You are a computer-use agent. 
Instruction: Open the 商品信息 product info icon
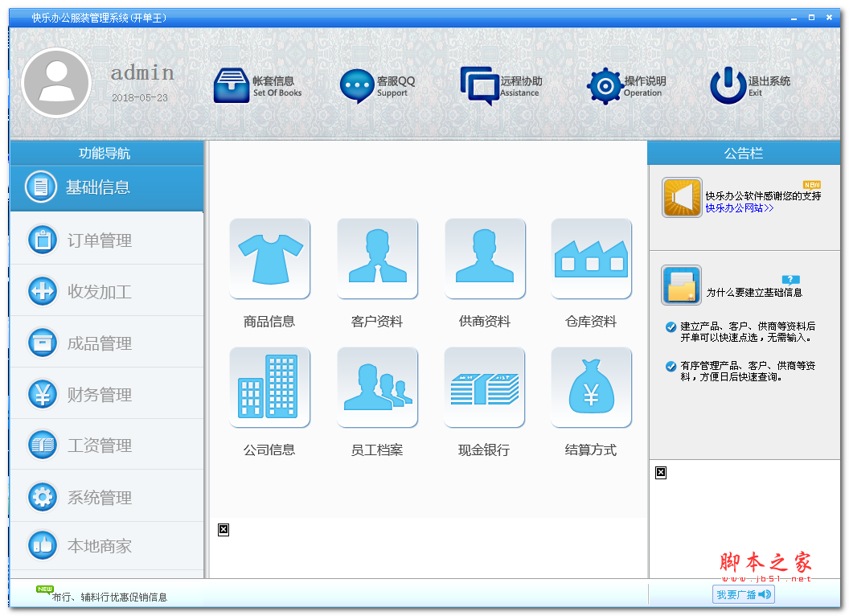(x=269, y=259)
